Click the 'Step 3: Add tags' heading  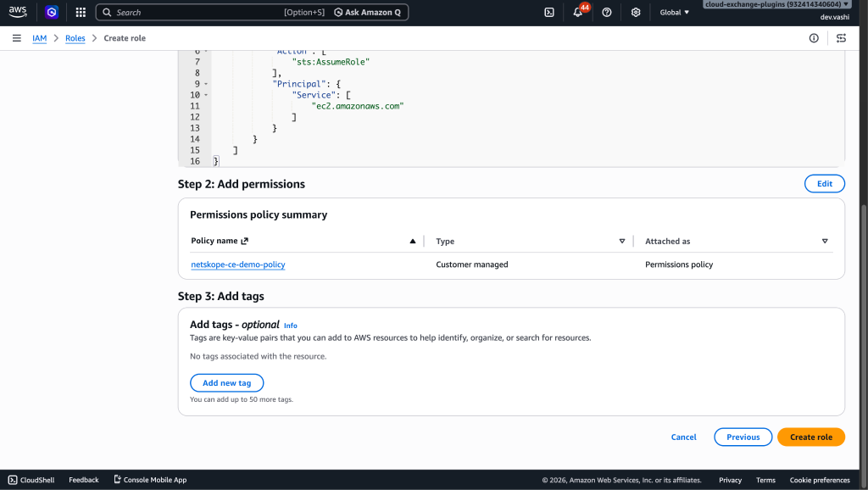pyautogui.click(x=221, y=296)
